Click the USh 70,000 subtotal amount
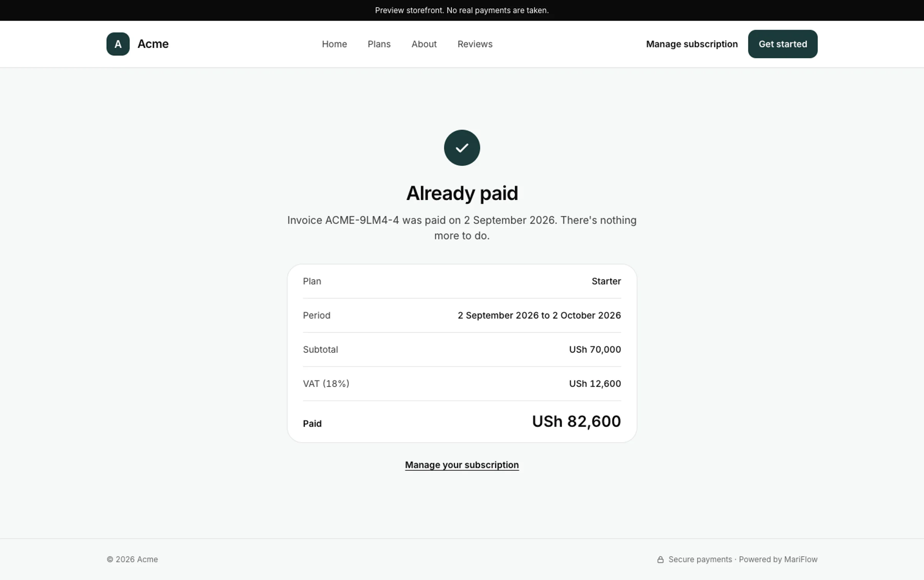 point(595,349)
